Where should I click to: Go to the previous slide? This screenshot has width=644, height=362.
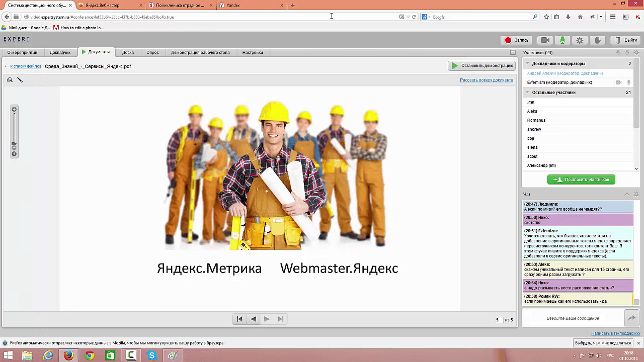pyautogui.click(x=253, y=319)
